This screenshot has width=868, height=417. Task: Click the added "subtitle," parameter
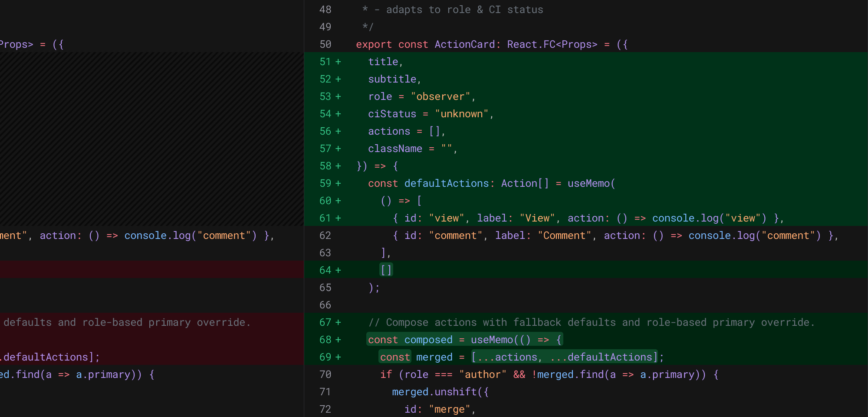pyautogui.click(x=395, y=79)
